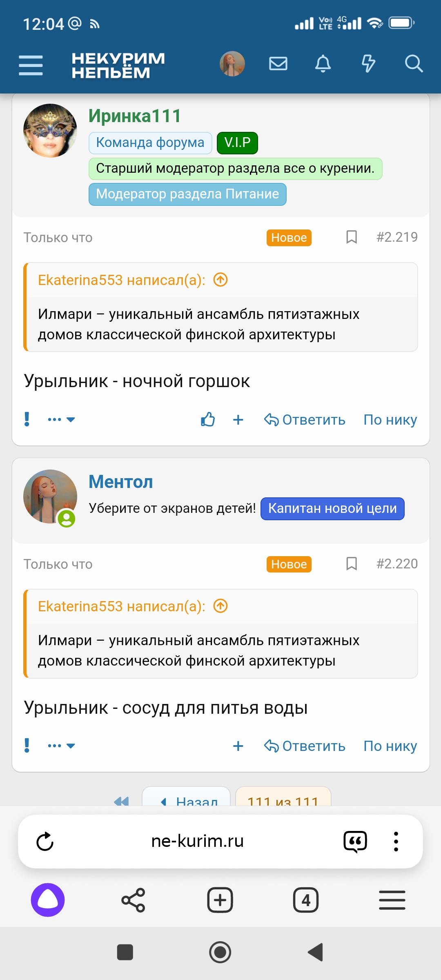Like Иринка111's post with thumbs up

pyautogui.click(x=207, y=419)
